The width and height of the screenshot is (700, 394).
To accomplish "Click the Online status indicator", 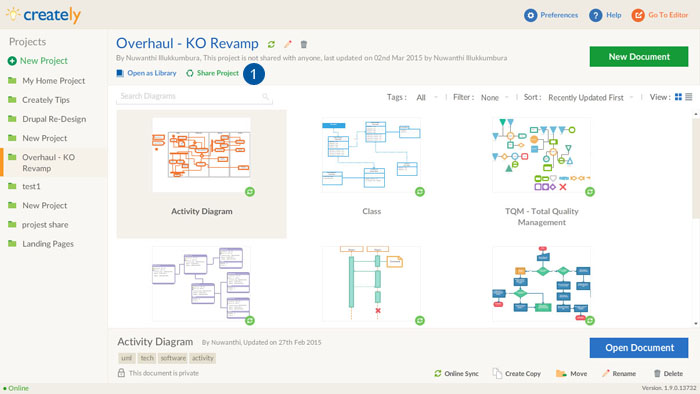I will pyautogui.click(x=16, y=388).
